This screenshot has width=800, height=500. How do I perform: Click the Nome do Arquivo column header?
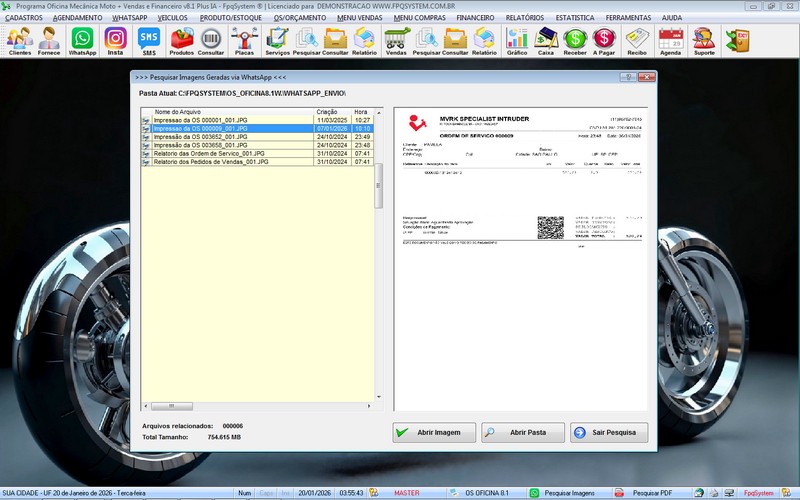click(233, 112)
